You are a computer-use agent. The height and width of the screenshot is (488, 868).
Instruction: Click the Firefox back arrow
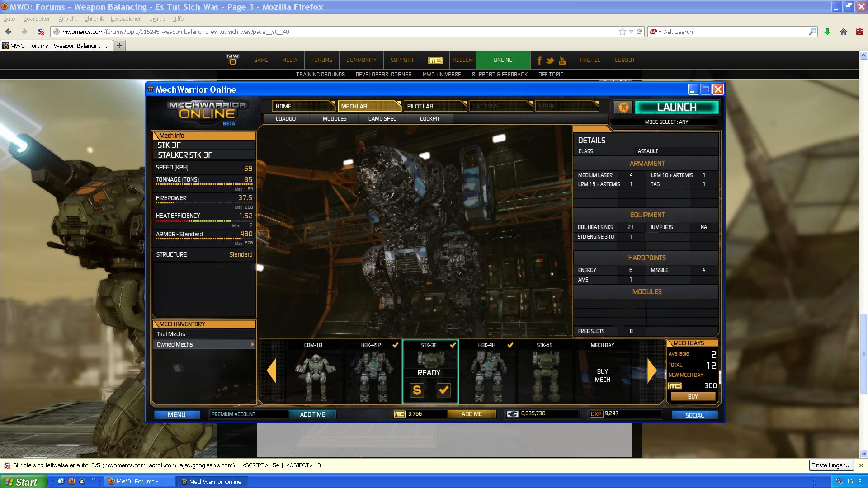click(x=8, y=32)
